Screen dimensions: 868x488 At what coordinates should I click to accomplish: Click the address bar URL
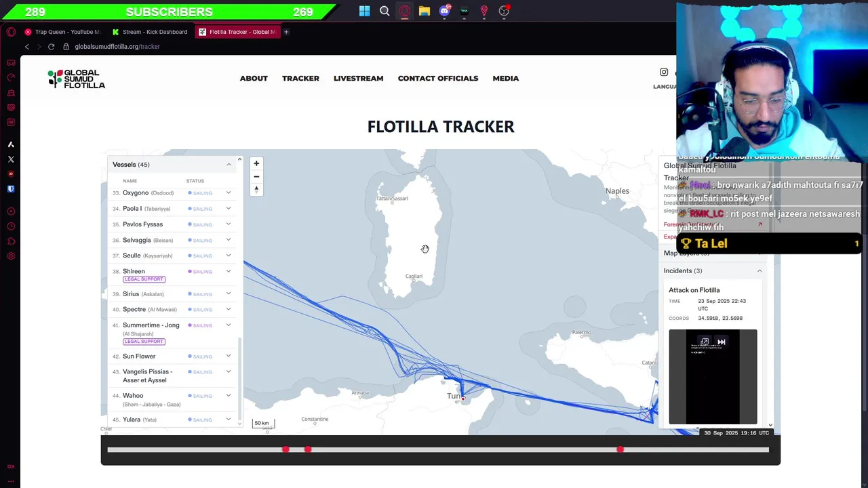[117, 47]
